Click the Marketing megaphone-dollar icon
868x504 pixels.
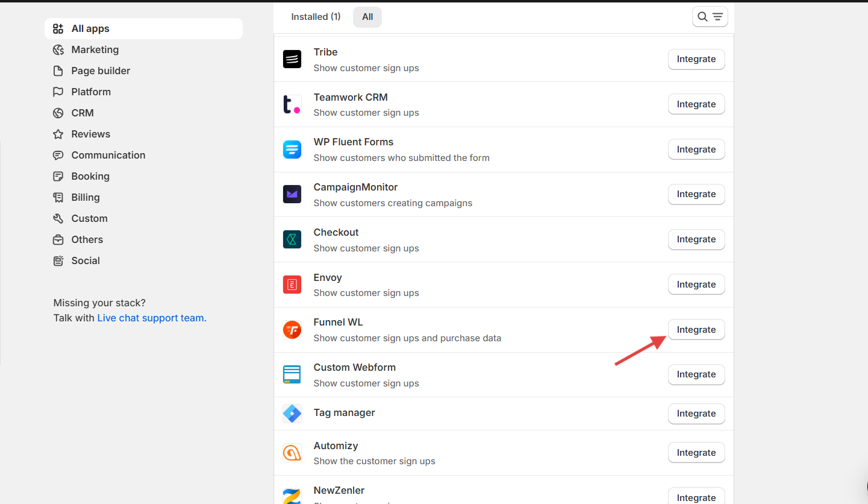tap(58, 50)
